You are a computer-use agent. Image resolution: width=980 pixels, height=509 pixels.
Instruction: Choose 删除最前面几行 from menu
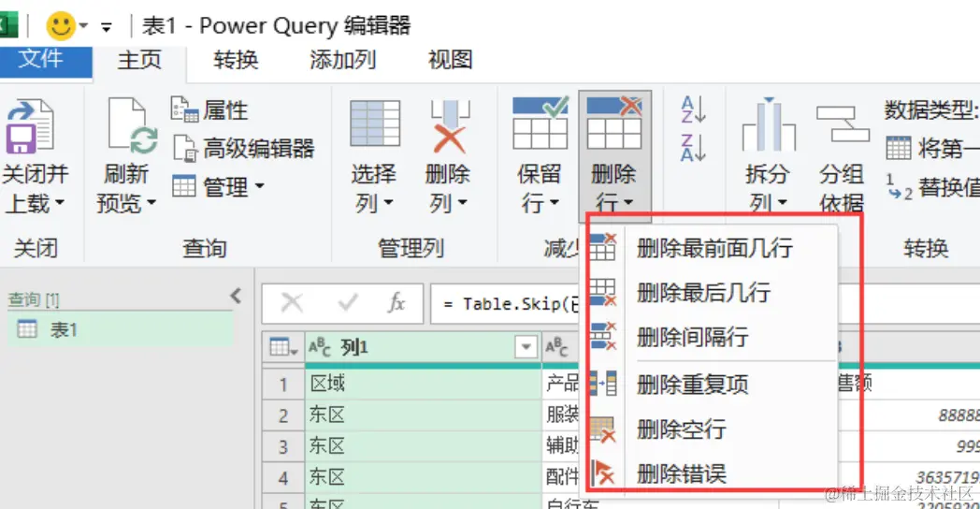pyautogui.click(x=712, y=248)
